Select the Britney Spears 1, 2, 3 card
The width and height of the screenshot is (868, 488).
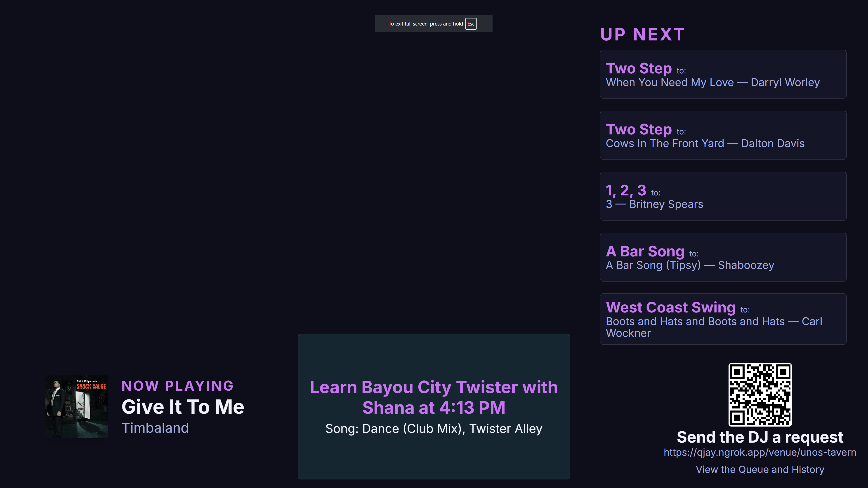tap(723, 196)
